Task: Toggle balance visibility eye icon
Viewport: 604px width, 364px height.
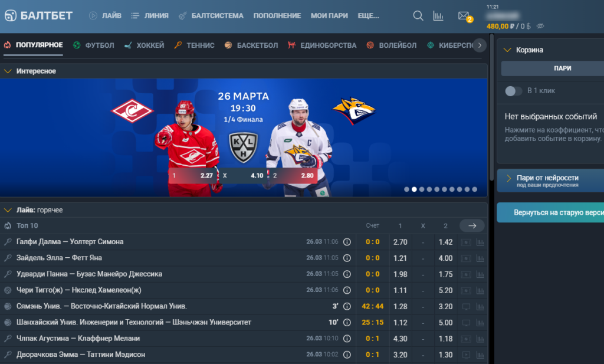Action: (x=540, y=26)
